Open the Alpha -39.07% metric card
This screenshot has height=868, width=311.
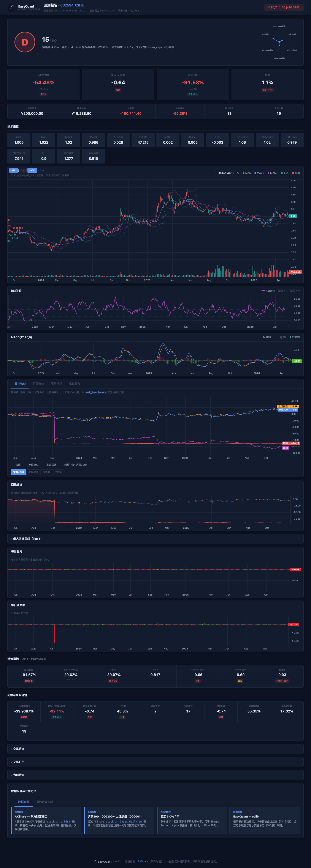[113, 676]
